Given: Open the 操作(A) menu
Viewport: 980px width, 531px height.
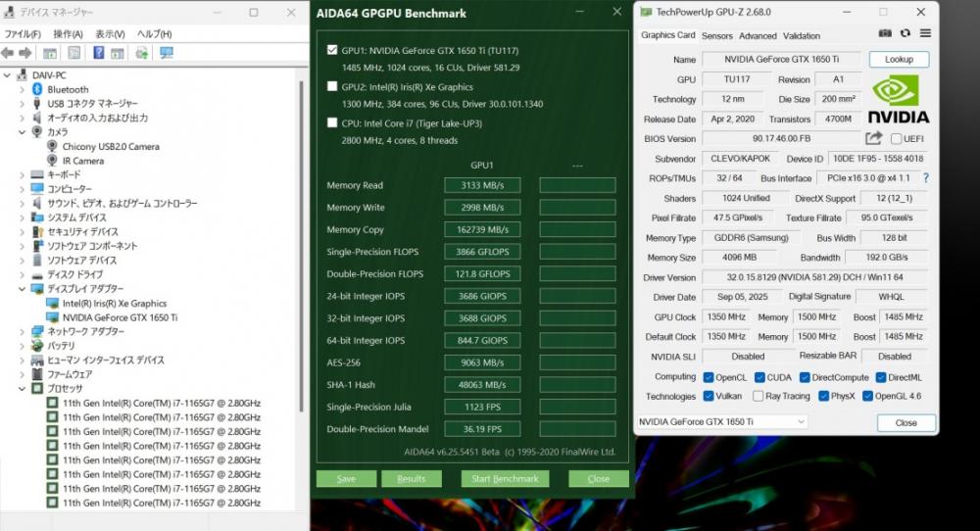Looking at the screenshot, I should pyautogui.click(x=68, y=33).
